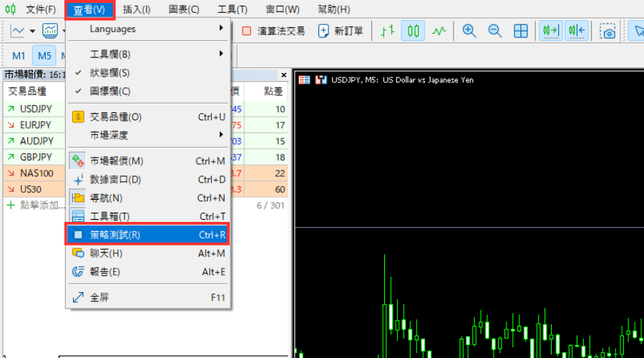Click the zoom out magnifier icon
Viewport: 644px width, 358px height.
494,31
